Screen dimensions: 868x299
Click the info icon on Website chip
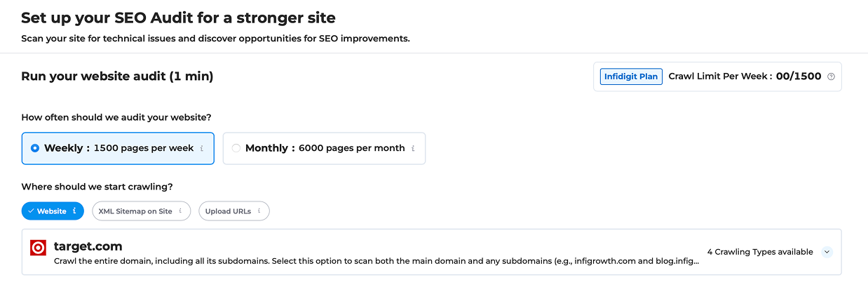point(74,211)
